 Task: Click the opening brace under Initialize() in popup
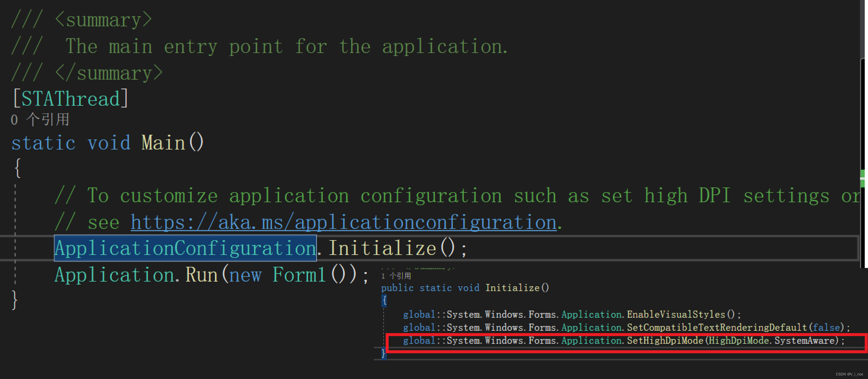point(384,301)
